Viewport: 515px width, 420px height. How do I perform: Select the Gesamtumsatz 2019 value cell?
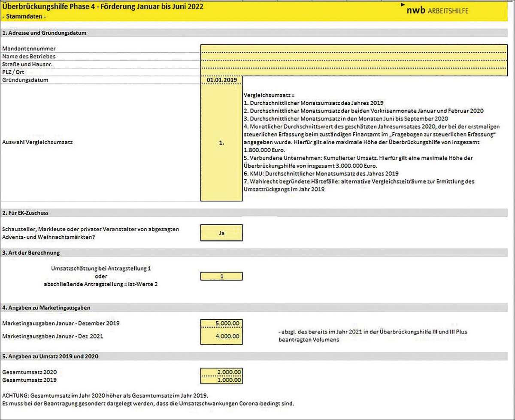point(221,380)
